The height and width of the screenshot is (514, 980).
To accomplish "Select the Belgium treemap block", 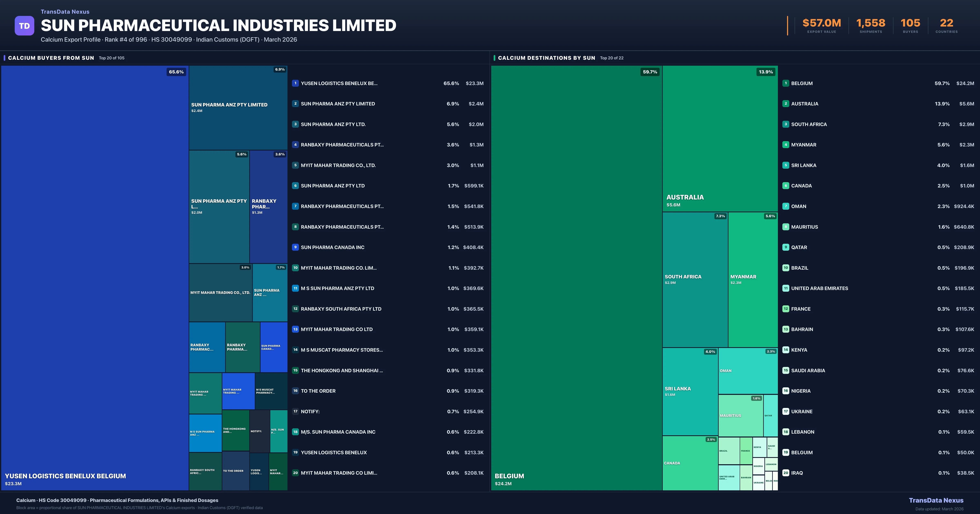I will 576,278.
